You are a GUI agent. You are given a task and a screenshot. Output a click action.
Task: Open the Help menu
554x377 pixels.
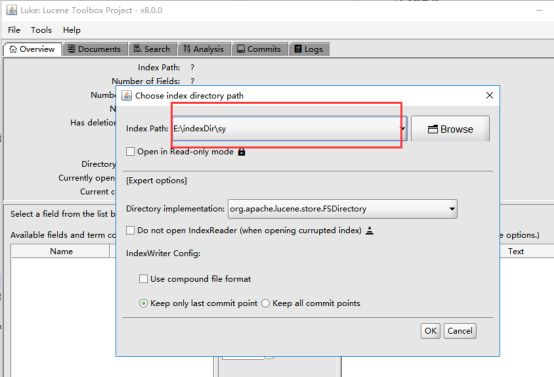point(72,30)
